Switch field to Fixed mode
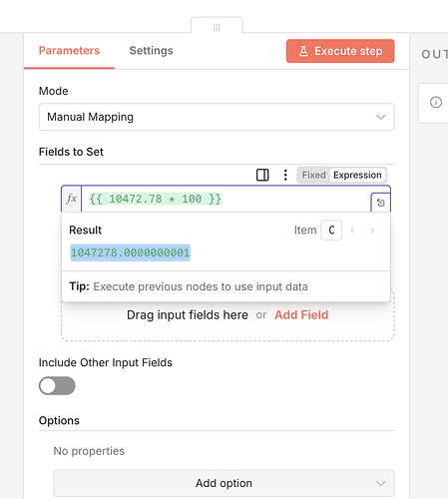 pyautogui.click(x=313, y=175)
